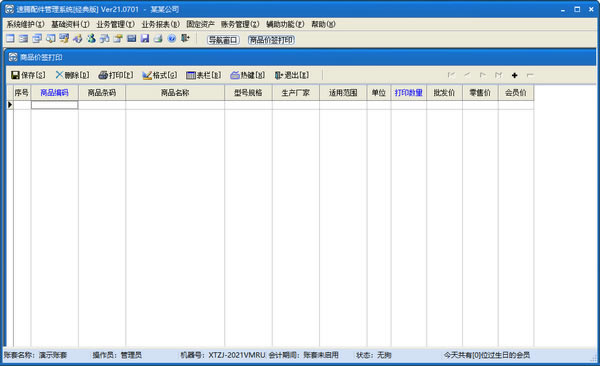Click the empty 商品编码 input cell
Image resolution: width=600 pixels, height=366 pixels.
(x=54, y=105)
